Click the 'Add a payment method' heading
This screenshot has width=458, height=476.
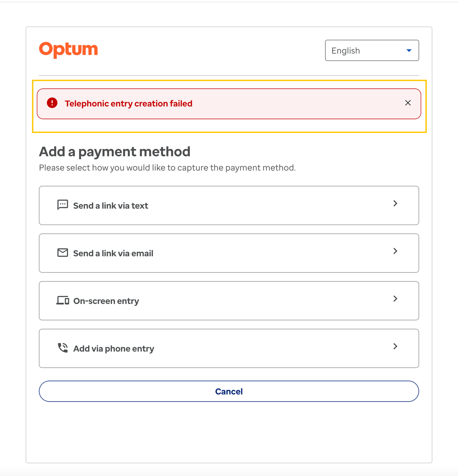tap(114, 152)
